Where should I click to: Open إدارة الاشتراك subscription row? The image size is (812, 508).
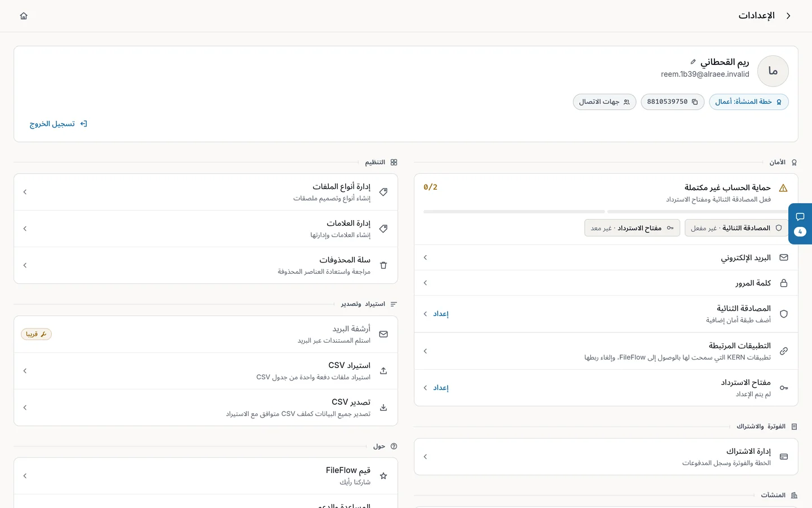(606, 457)
